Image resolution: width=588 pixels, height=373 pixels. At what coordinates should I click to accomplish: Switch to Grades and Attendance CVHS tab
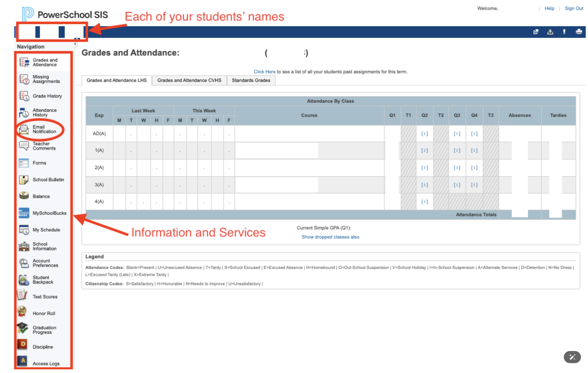[x=189, y=80]
